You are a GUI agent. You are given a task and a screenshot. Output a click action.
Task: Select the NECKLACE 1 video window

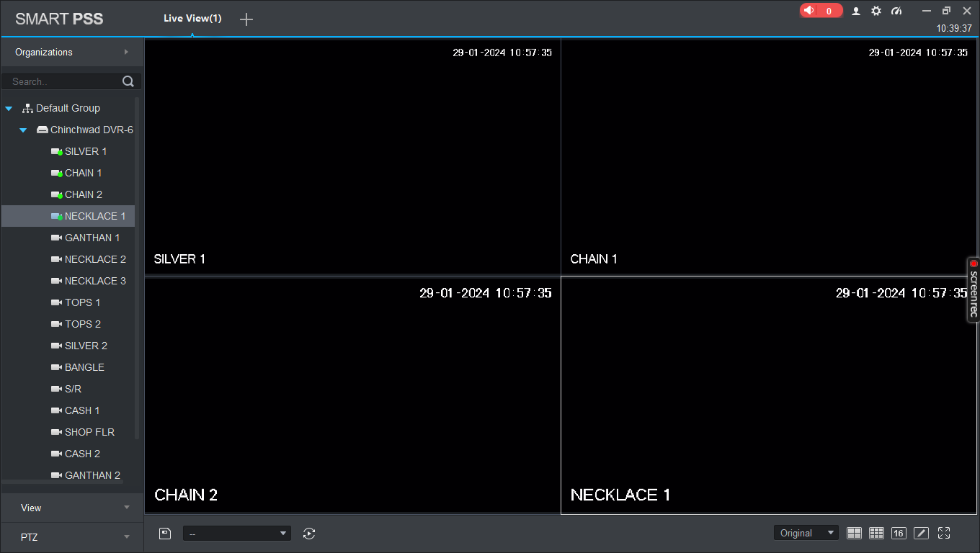pos(769,395)
